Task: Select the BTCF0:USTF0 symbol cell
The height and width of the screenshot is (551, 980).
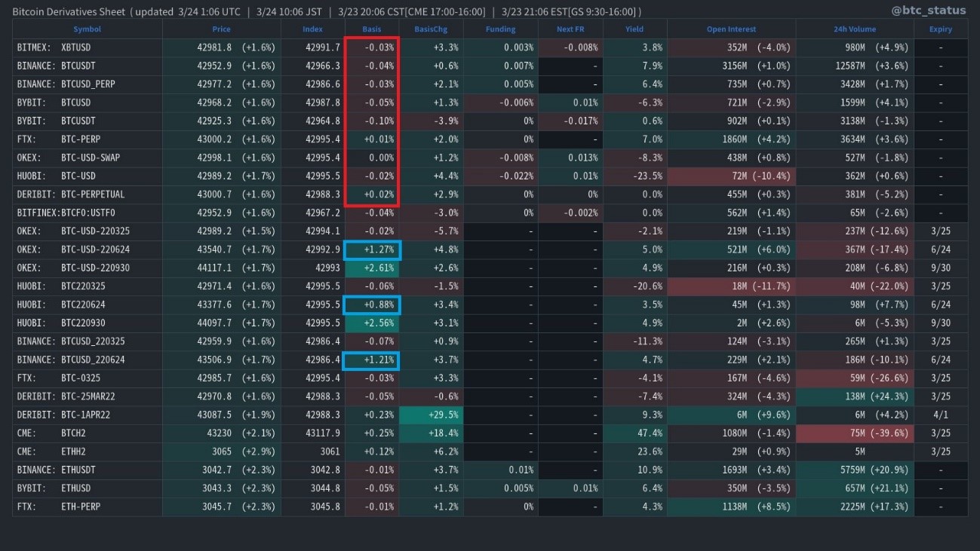Action: click(88, 213)
